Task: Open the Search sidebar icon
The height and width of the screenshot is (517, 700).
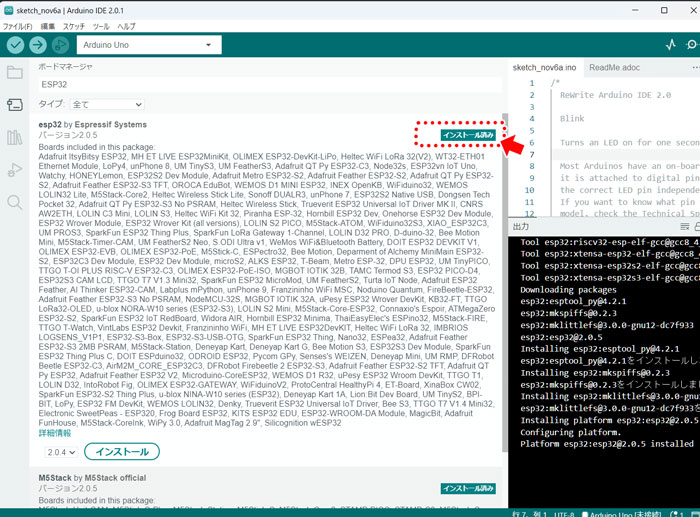Action: click(15, 202)
